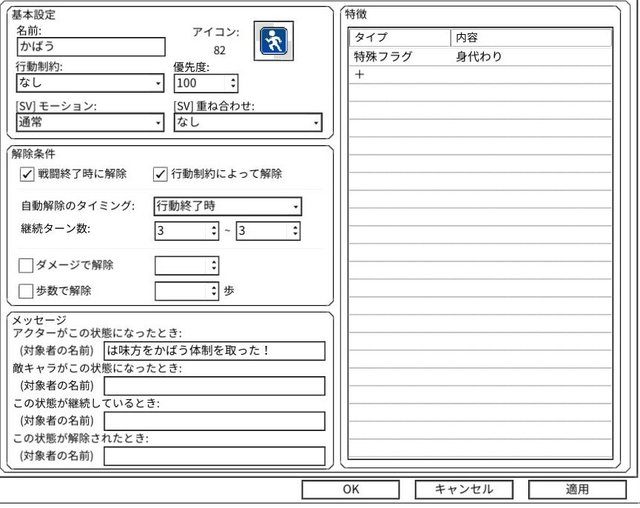Viewport: 640px width, 508px height.
Task: Open the [SV] モーション dropdown
Action: pos(90,122)
